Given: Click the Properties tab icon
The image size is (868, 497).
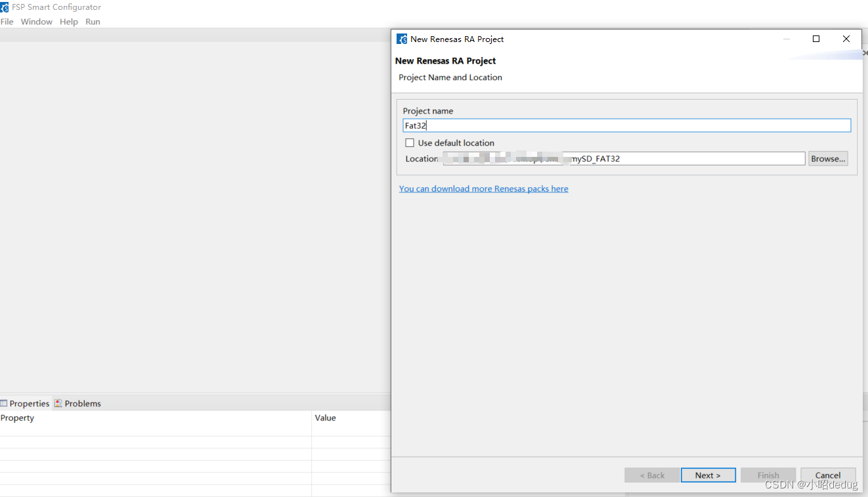Looking at the screenshot, I should [x=4, y=403].
